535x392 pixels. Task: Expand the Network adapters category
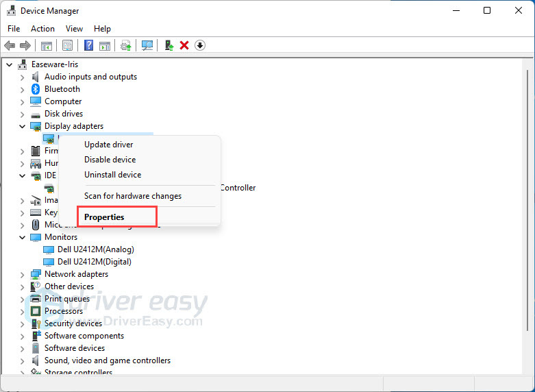[x=23, y=274]
